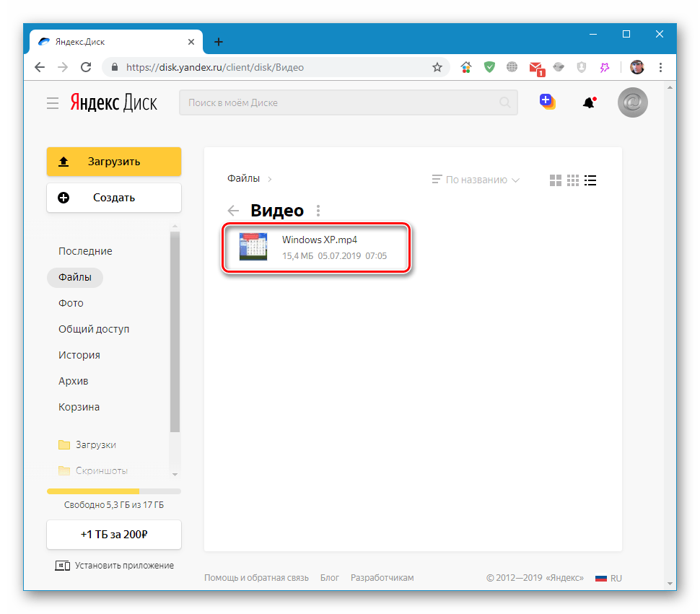This screenshot has width=700, height=614.
Task: Open the mail extension with badge
Action: click(x=537, y=69)
